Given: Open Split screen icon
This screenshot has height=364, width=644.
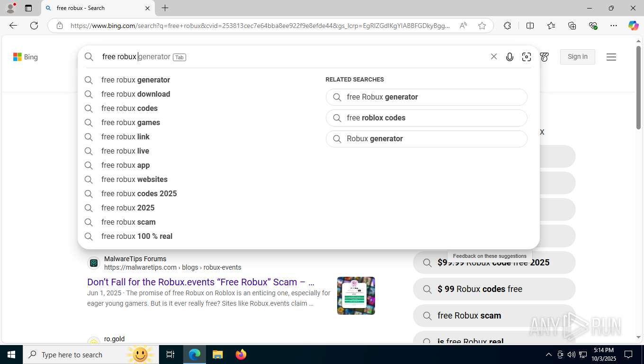Looking at the screenshot, I should tap(530, 26).
